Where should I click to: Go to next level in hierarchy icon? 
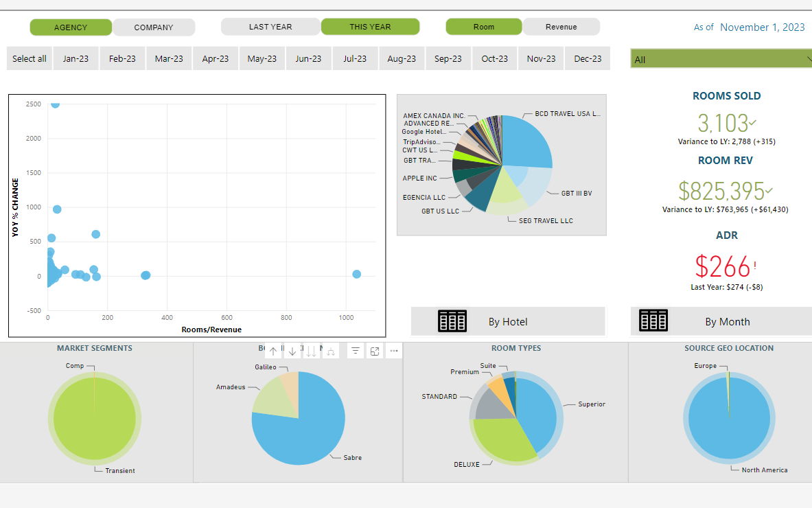[311, 351]
